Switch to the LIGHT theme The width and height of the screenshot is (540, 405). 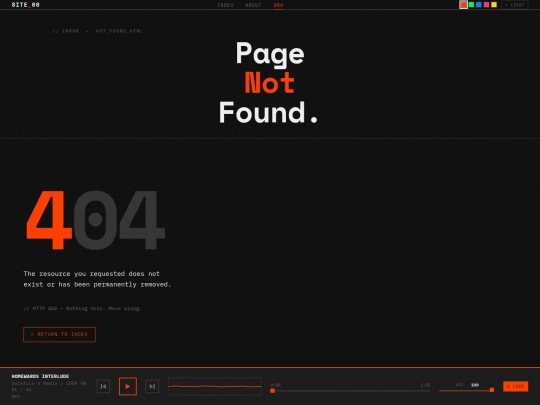(515, 5)
